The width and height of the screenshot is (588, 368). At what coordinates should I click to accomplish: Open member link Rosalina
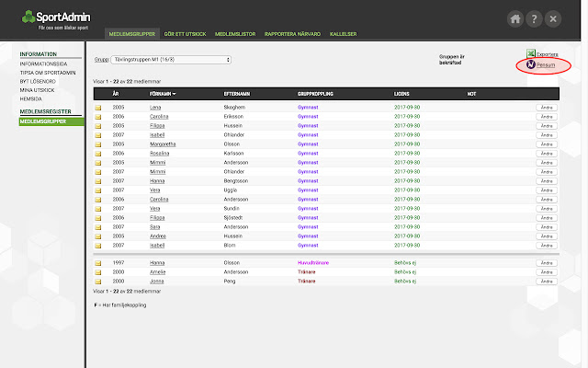159,154
